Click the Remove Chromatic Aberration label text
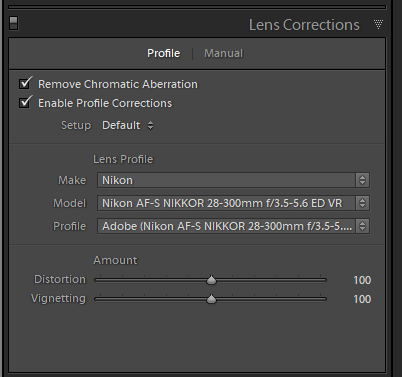The width and height of the screenshot is (402, 377). pos(118,84)
